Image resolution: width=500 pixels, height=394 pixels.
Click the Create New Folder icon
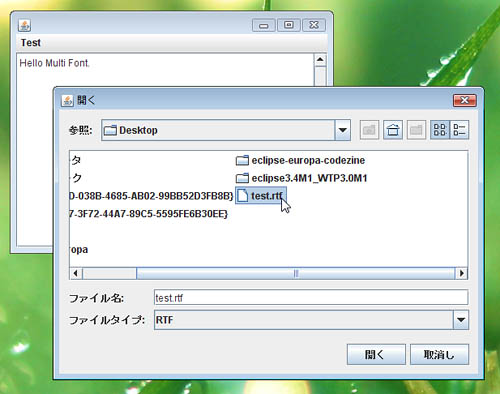click(416, 130)
